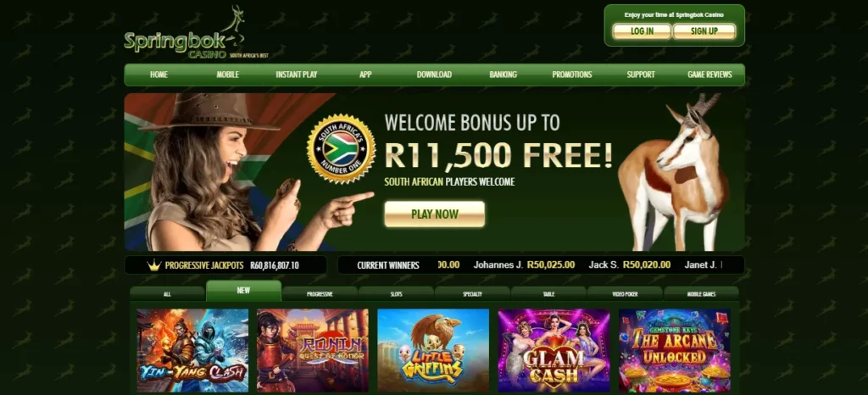
Task: Click the SIGN UP button
Action: click(x=704, y=31)
